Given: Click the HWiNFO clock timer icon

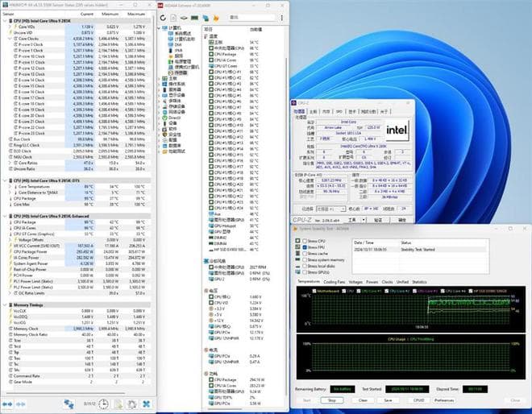Looking at the screenshot, I should click(105, 404).
